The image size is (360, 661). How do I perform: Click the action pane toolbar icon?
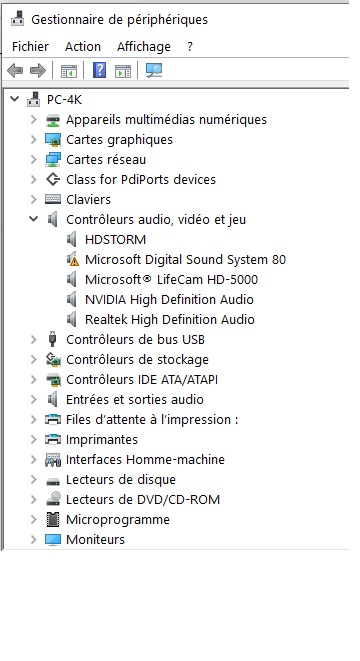coord(123,71)
